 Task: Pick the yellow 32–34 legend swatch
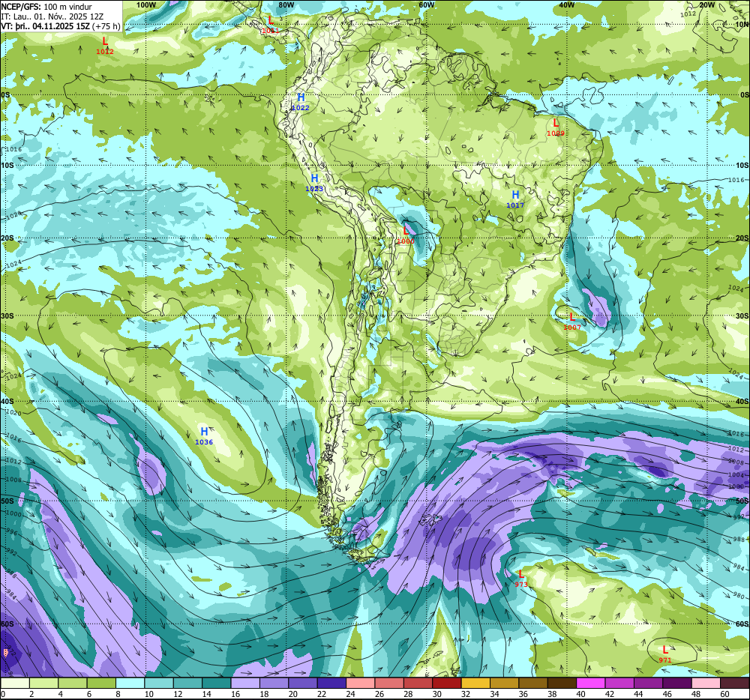pos(475,683)
